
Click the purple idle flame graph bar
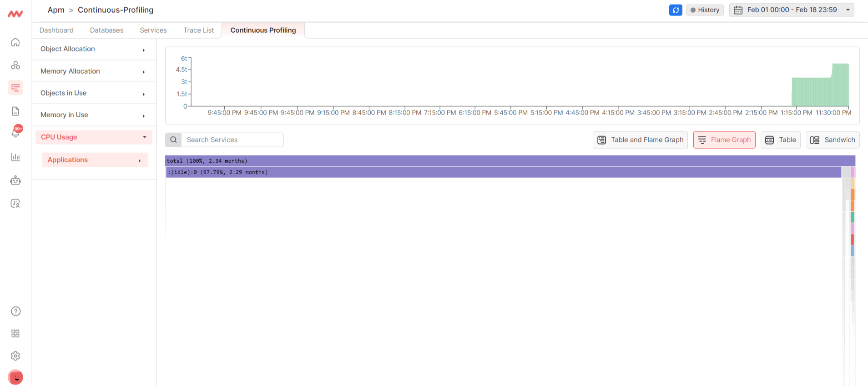point(500,172)
